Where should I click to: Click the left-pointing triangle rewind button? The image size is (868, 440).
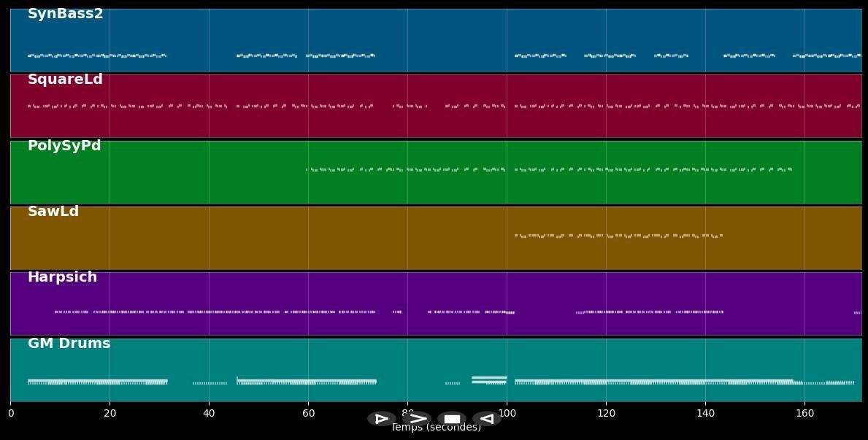tap(486, 419)
